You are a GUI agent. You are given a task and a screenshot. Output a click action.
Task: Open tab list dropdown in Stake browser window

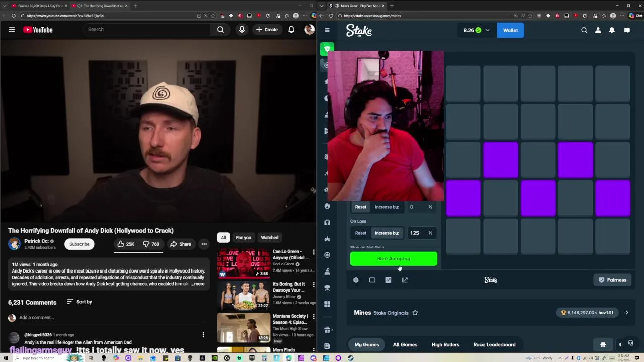[322, 6]
